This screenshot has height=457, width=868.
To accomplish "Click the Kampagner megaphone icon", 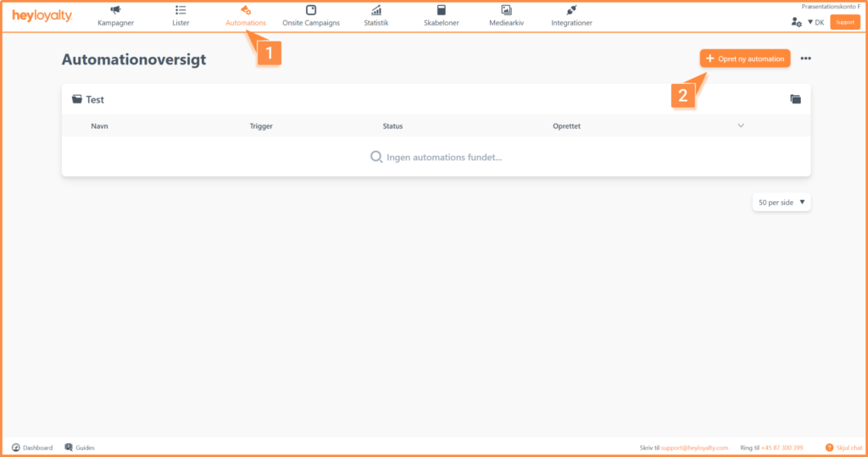I will tap(115, 10).
